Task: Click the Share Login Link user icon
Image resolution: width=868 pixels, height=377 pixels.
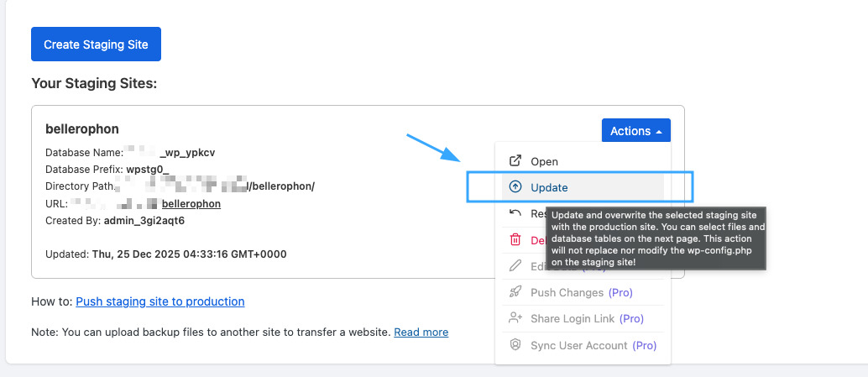Action: pos(515,319)
